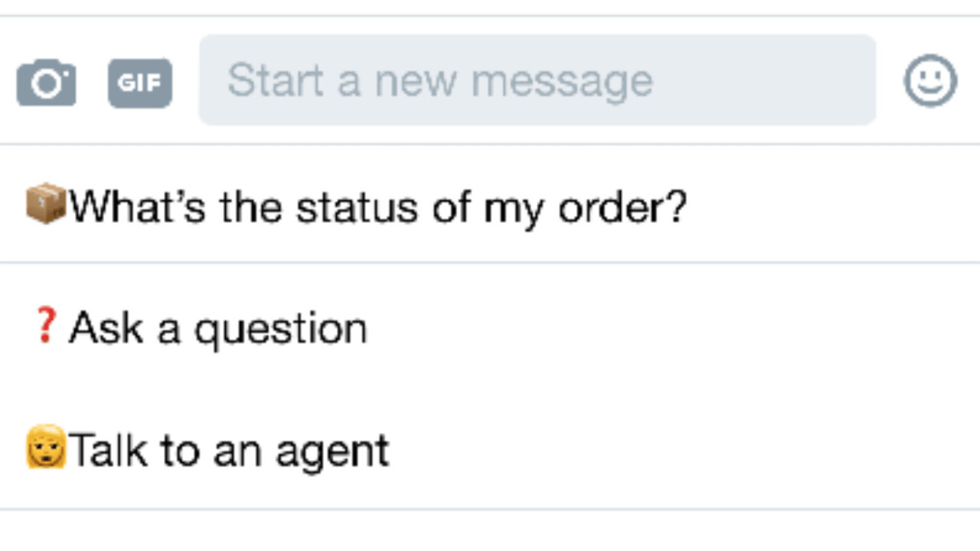980x551 pixels.
Task: Click the placeholder text 'Start a new message'
Action: tap(440, 79)
